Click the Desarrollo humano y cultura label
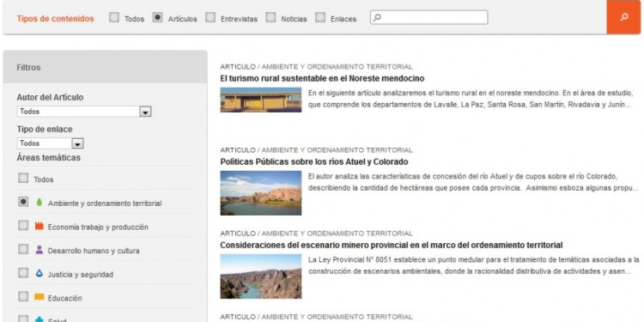This screenshot has height=322, width=644. (x=94, y=251)
